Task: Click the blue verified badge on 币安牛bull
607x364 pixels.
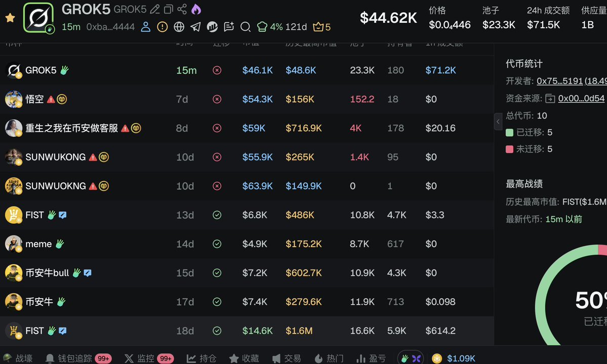Action: tap(88, 273)
